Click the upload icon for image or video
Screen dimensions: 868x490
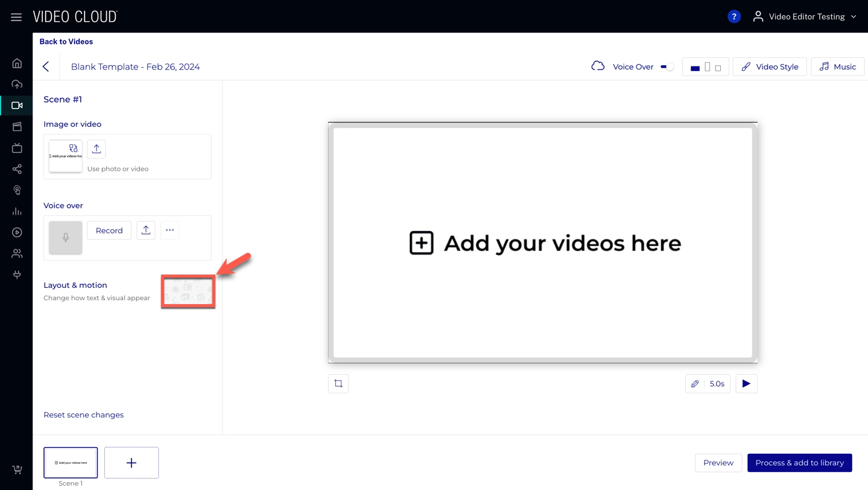point(97,149)
